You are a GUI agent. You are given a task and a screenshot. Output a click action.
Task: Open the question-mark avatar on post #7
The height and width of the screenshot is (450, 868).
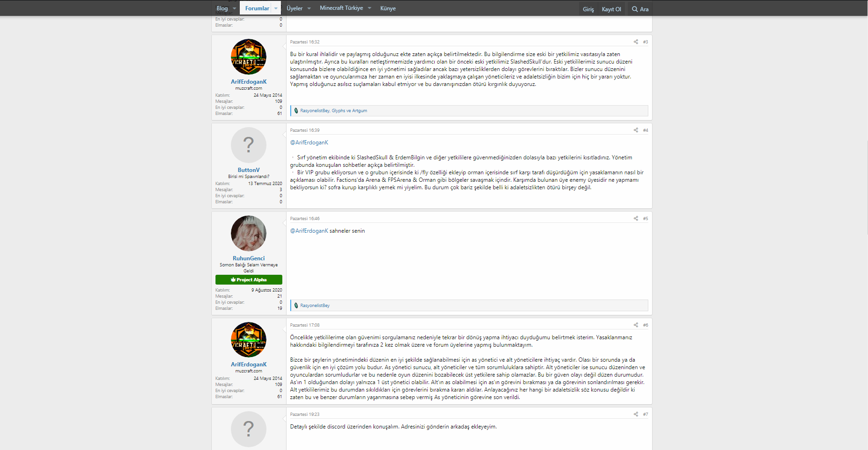[249, 429]
